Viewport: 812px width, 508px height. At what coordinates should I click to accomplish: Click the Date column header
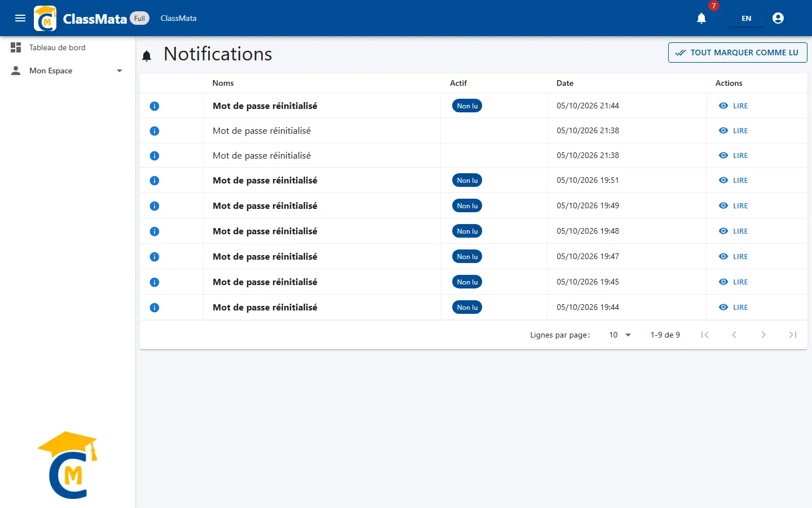[x=565, y=83]
